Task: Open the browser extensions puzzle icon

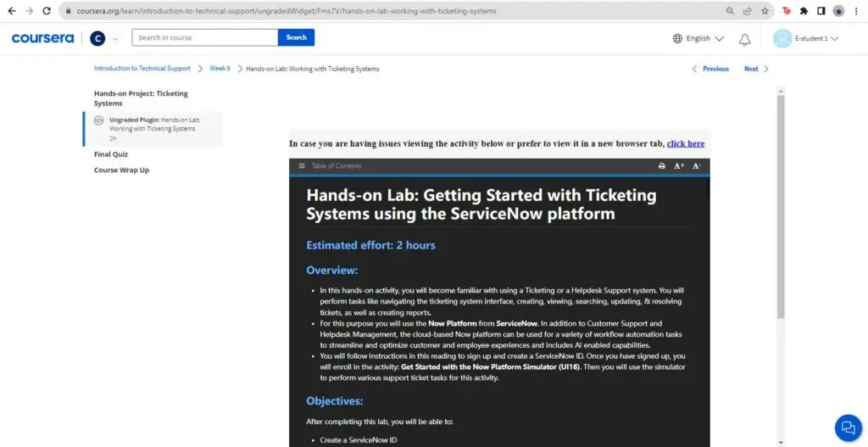Action: click(x=804, y=11)
